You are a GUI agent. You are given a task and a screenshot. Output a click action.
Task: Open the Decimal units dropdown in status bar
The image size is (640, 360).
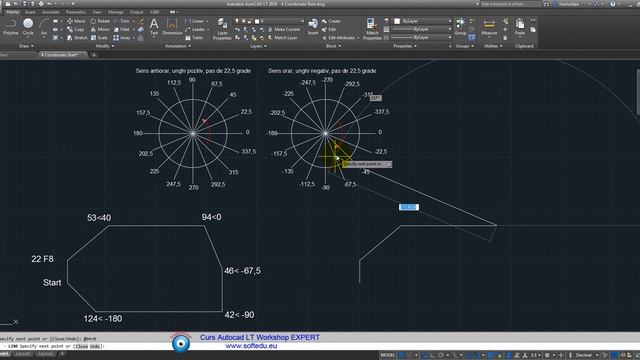click(587, 355)
